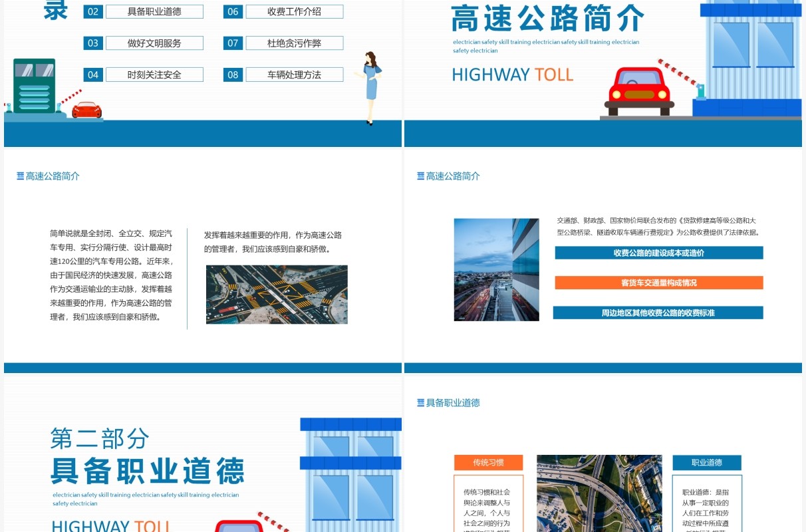Screen dimensions: 806x532
Task: Select the 做好文明服务 contents entry
Action: click(x=154, y=43)
